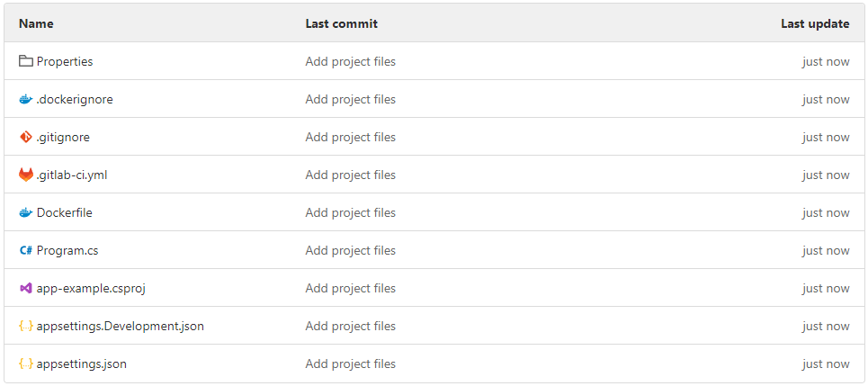
Task: Click the Docker icon beside .dockerignore
Action: point(25,99)
